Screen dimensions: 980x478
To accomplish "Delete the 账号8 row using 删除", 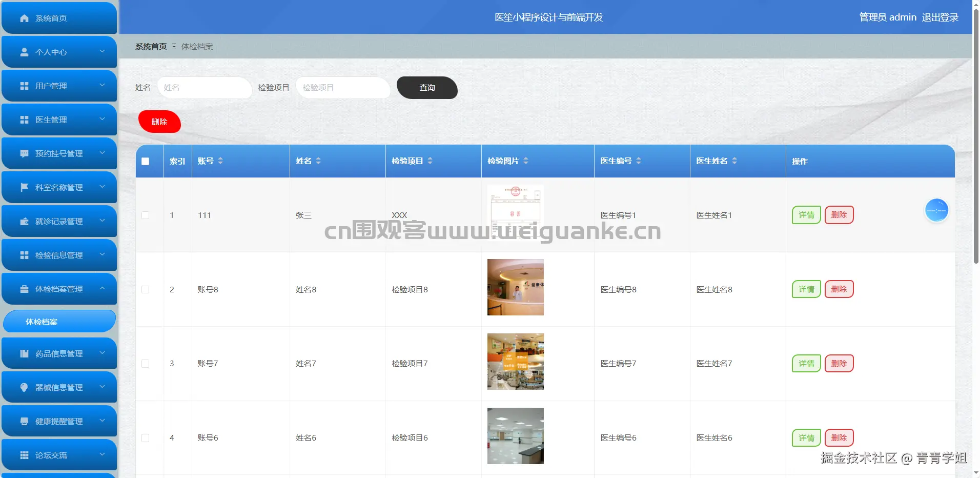I will 839,289.
